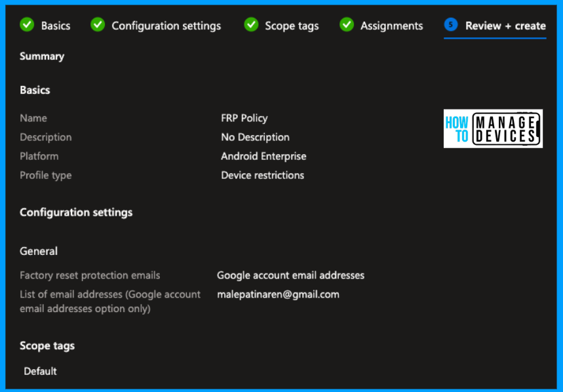Image resolution: width=563 pixels, height=392 pixels.
Task: Click the green checkmark beside Basics
Action: [27, 25]
